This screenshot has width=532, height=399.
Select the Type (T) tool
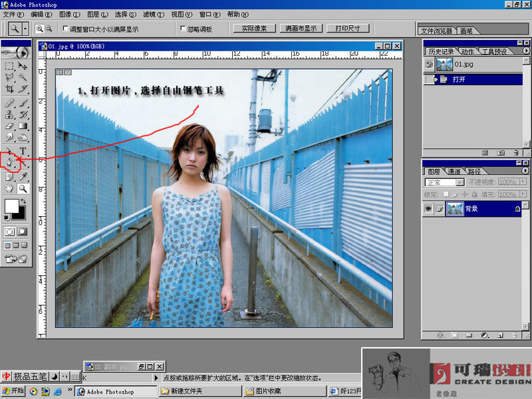point(23,151)
